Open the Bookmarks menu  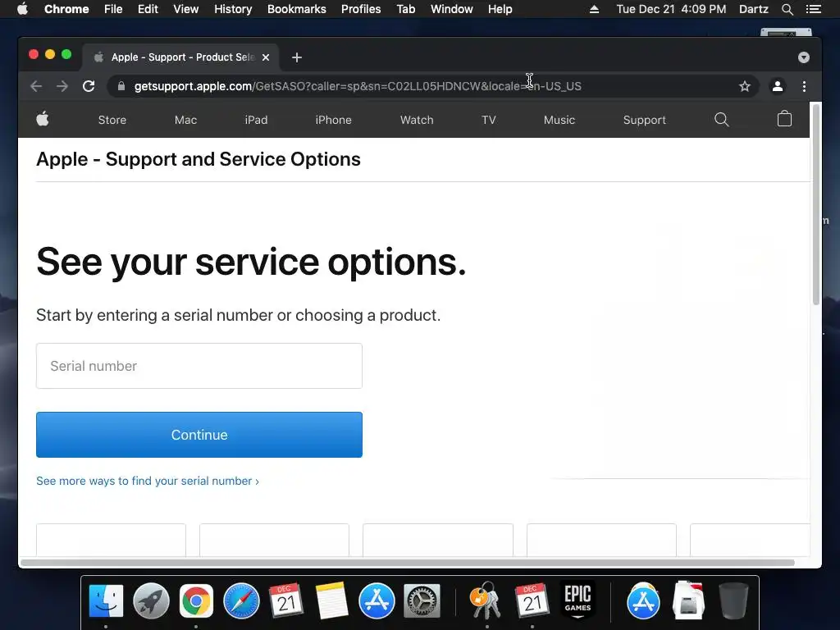pyautogui.click(x=297, y=9)
